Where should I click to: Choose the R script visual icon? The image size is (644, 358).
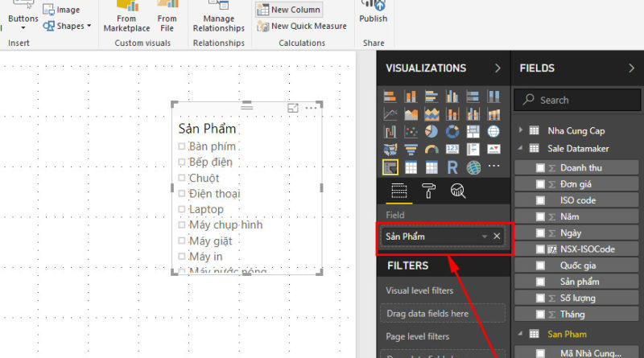click(x=452, y=167)
